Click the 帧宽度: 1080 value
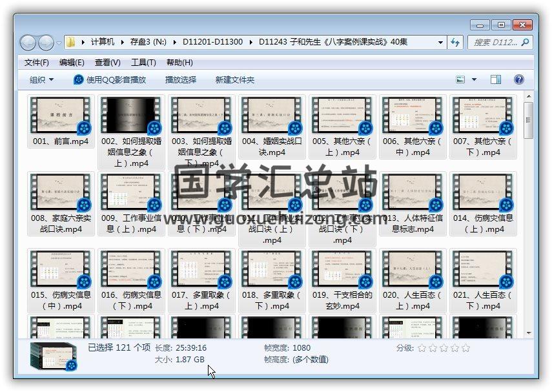 point(302,348)
